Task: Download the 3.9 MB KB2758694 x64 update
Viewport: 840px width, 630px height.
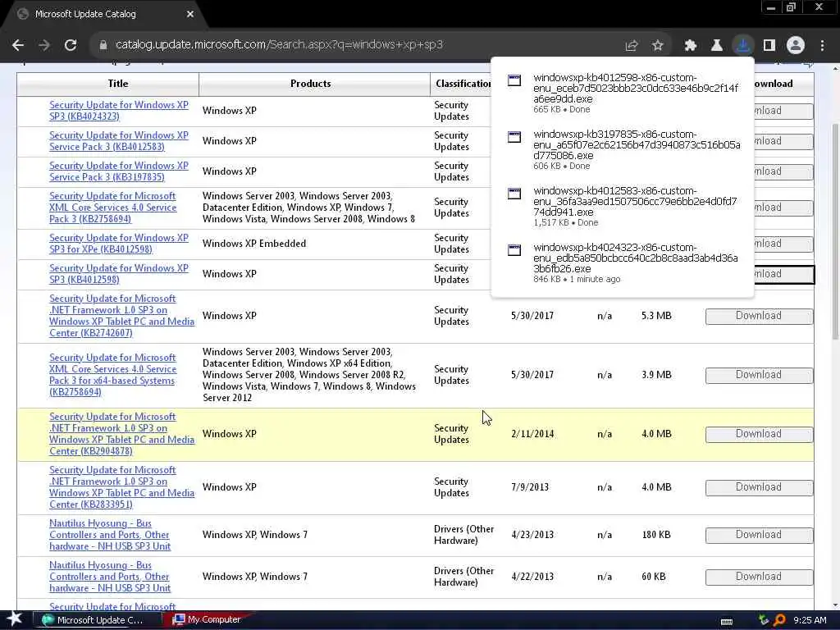Action: (759, 375)
